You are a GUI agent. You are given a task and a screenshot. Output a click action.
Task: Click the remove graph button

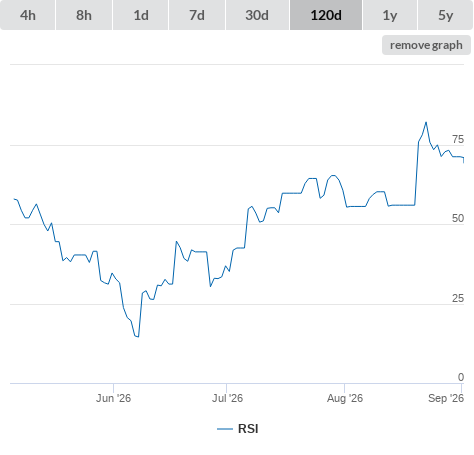pyautogui.click(x=426, y=45)
